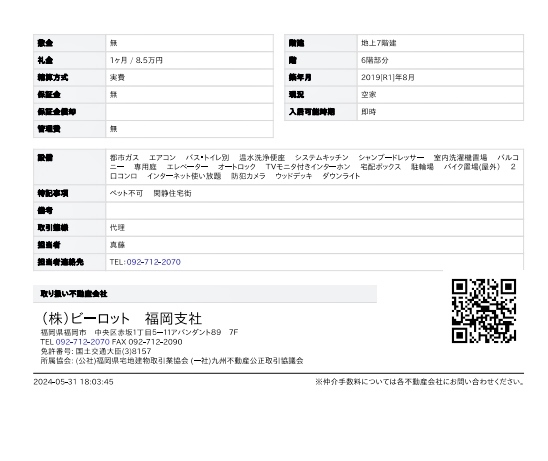The image size is (548, 461).
Task: Click the 階 value 6階部分
Action: (x=375, y=60)
